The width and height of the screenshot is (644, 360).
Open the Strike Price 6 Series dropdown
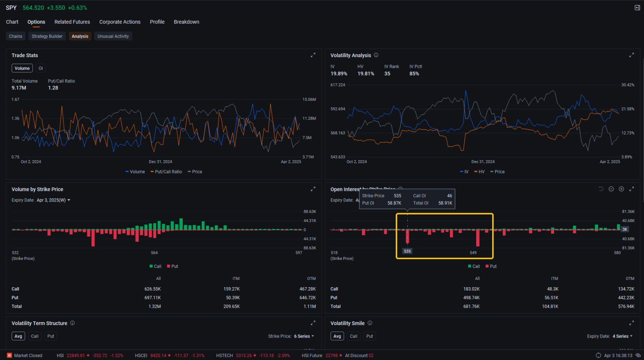coord(304,336)
